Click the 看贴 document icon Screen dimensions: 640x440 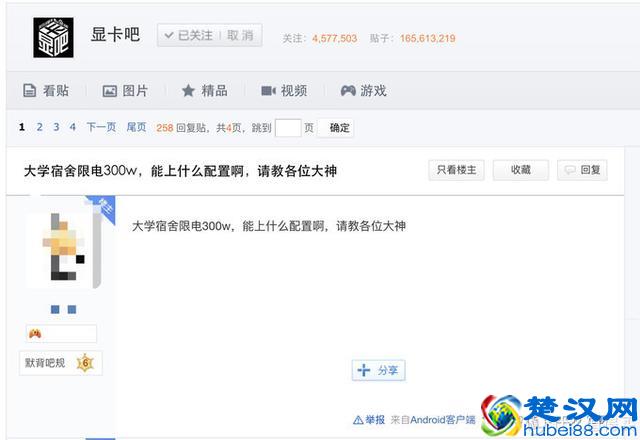(29, 91)
